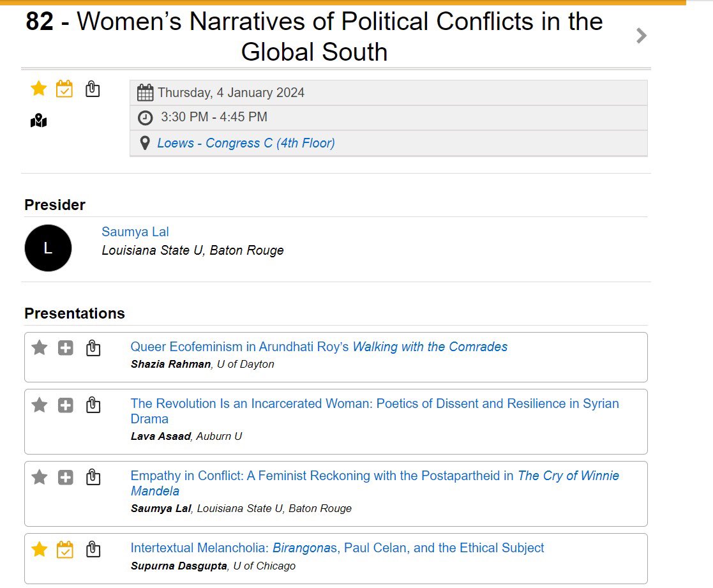Click the calendar check icon on Intertextual Melancholia row

pos(65,549)
